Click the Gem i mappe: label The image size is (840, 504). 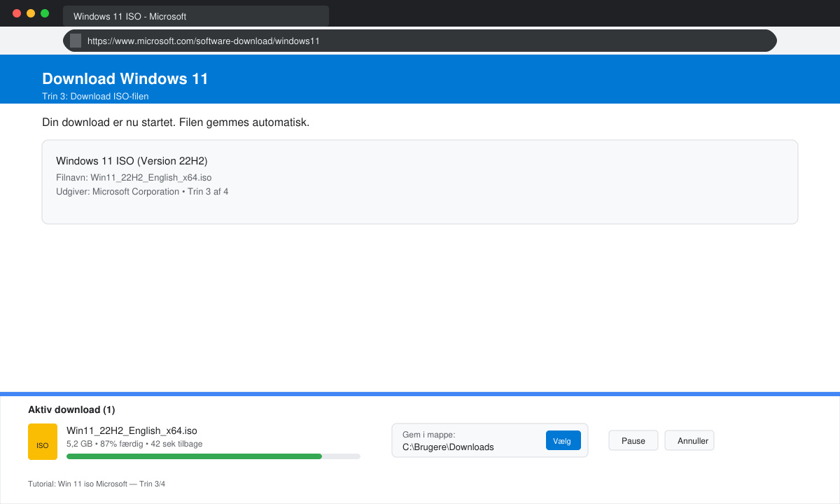(x=429, y=435)
